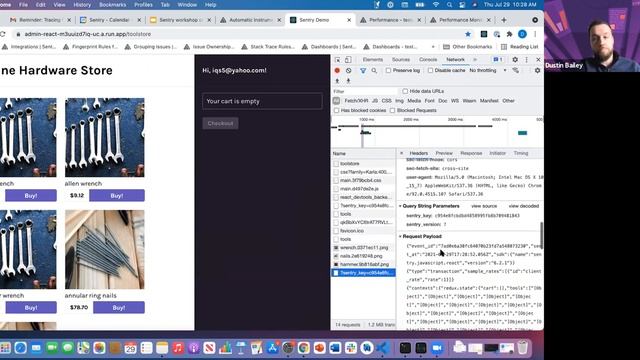Viewport: 640px width, 360px height.
Task: Open the No throttling dropdown
Action: click(488, 71)
